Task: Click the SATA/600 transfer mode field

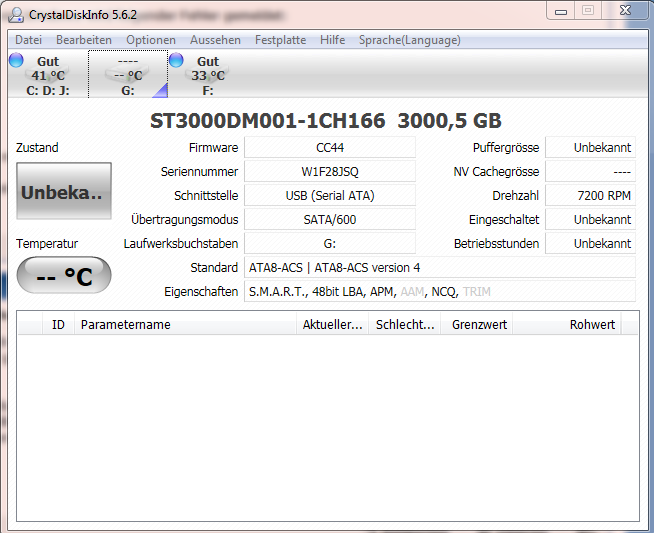Action: [x=330, y=220]
